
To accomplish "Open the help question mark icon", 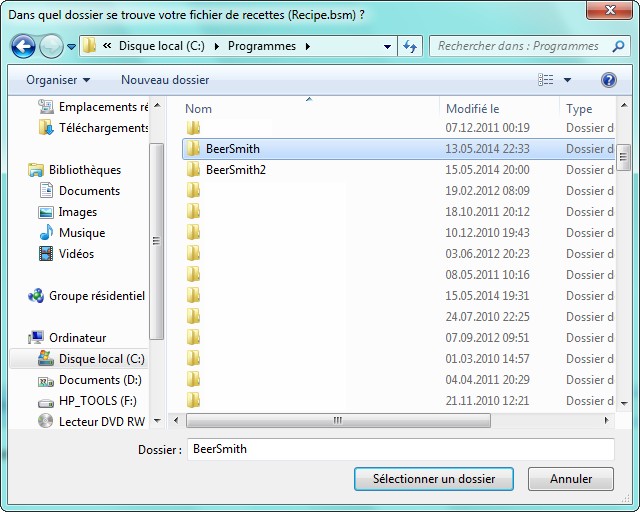I will (x=608, y=79).
